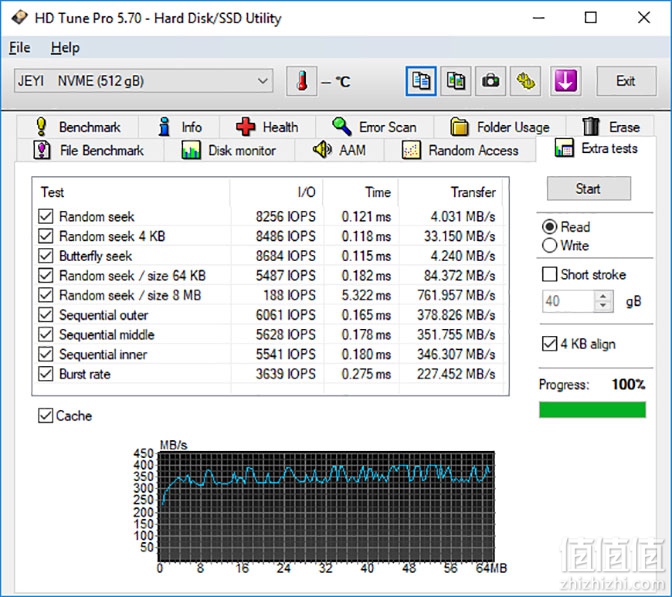The image size is (672, 597).
Task: Open the JEYI NVME drive dropdown
Action: coord(144,81)
